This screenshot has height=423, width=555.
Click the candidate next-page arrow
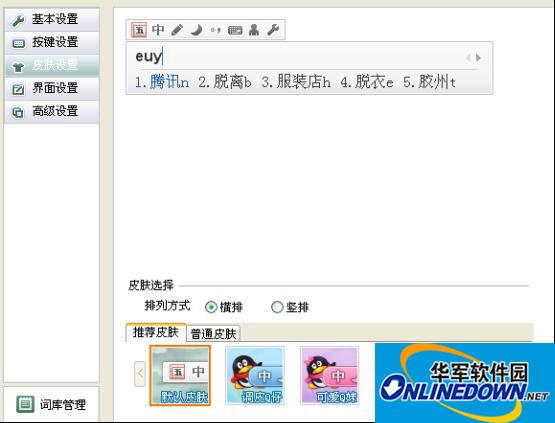tap(478, 58)
